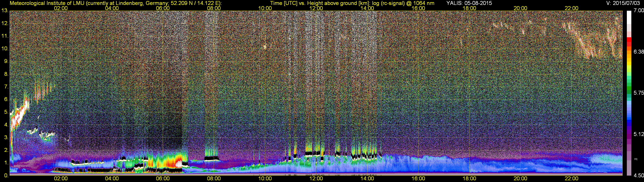Click the 12:00 label on the bottom time axis
The width and height of the screenshot is (644, 182).
point(316,179)
